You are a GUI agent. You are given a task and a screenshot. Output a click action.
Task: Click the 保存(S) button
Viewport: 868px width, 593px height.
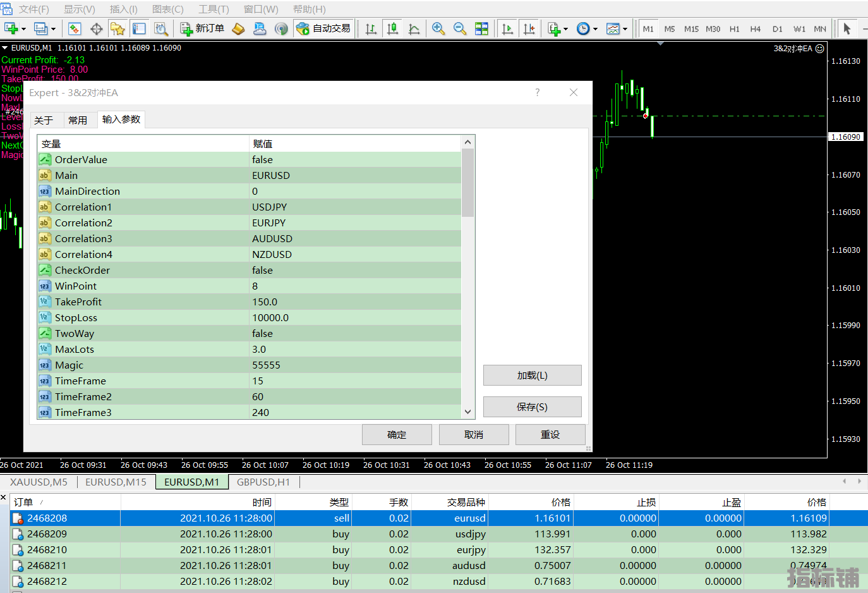[533, 407]
